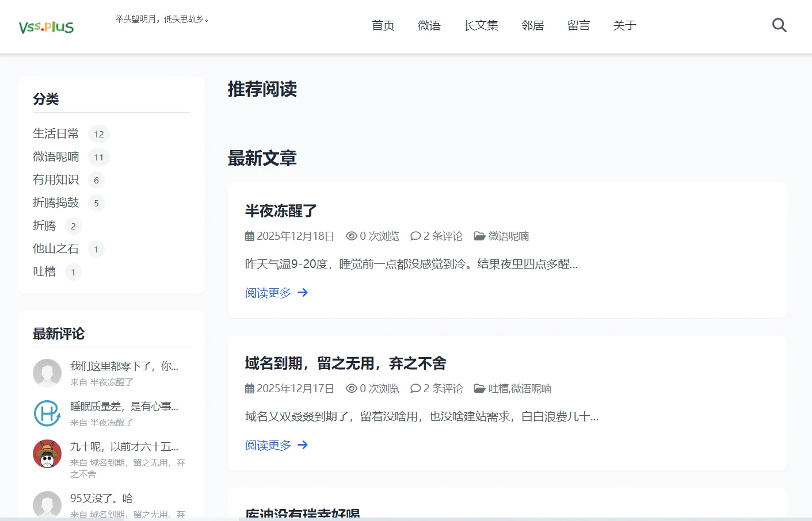
Task: Click the straw-hat avatar in 最新评论
Action: click(x=47, y=454)
